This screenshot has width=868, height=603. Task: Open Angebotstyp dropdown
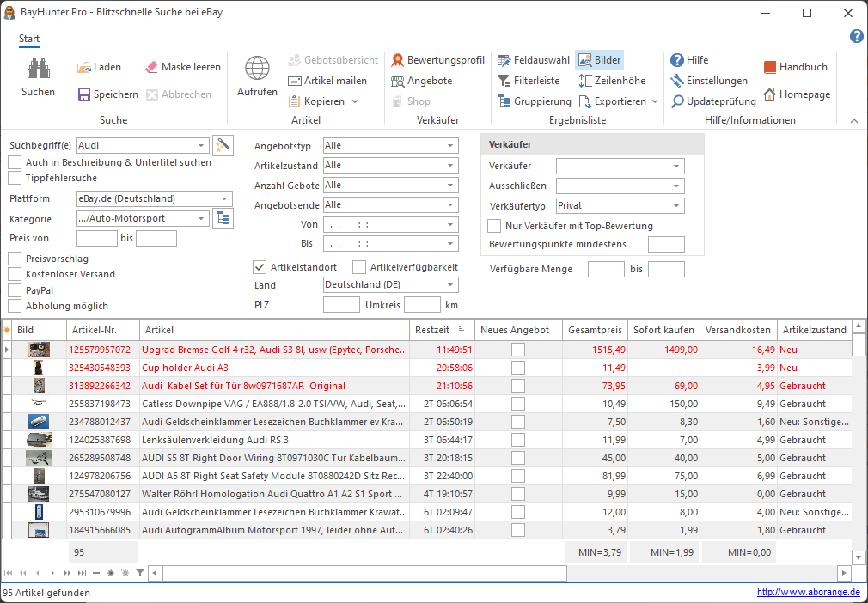(450, 146)
